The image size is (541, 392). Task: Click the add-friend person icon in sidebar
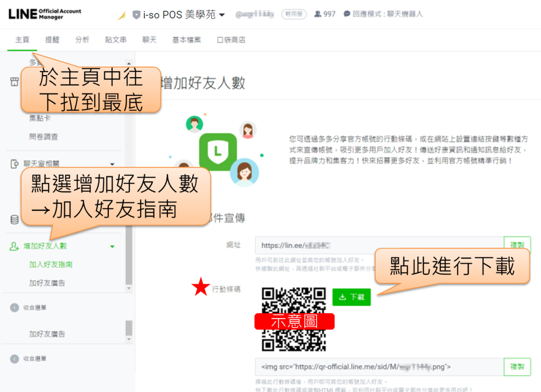click(14, 246)
